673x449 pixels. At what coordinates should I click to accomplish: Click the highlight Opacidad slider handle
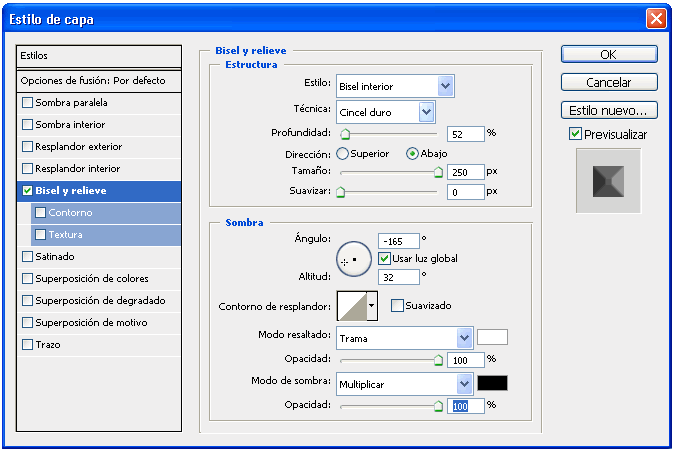pos(438,360)
